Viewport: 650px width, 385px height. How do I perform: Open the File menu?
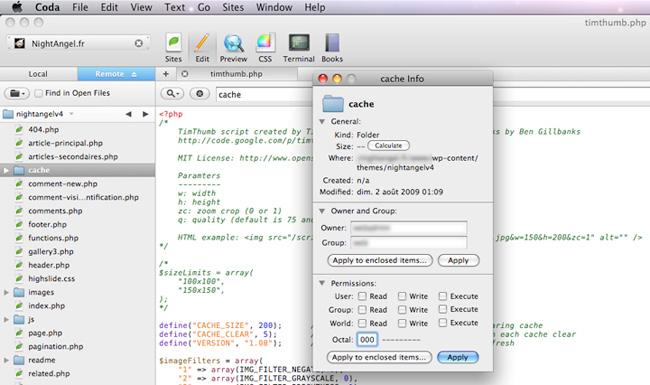(x=80, y=7)
